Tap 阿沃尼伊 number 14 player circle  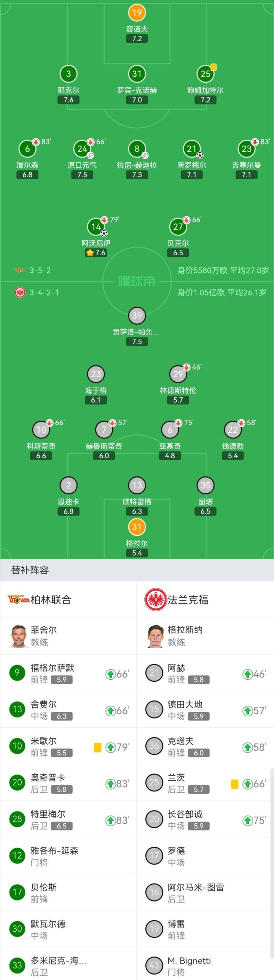[x=96, y=227]
